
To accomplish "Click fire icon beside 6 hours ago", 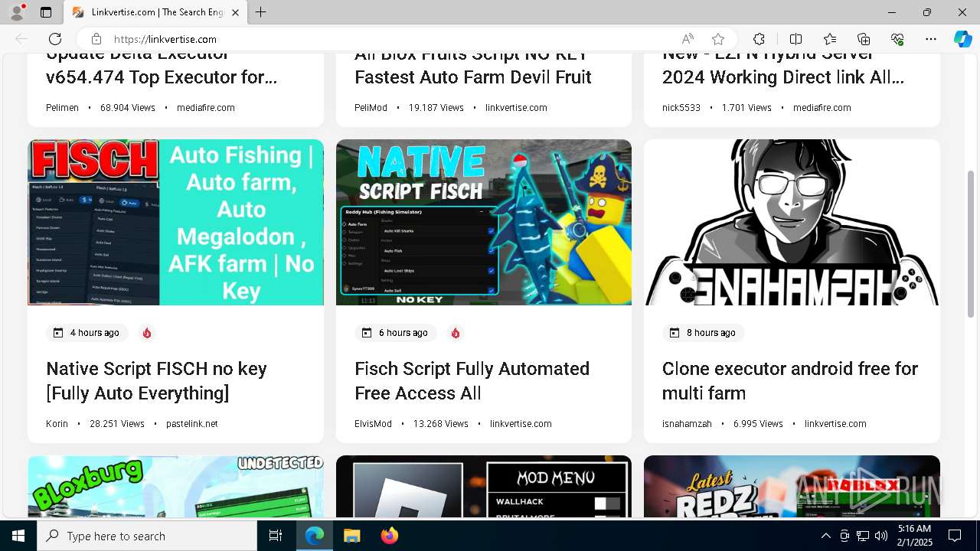I will [456, 333].
